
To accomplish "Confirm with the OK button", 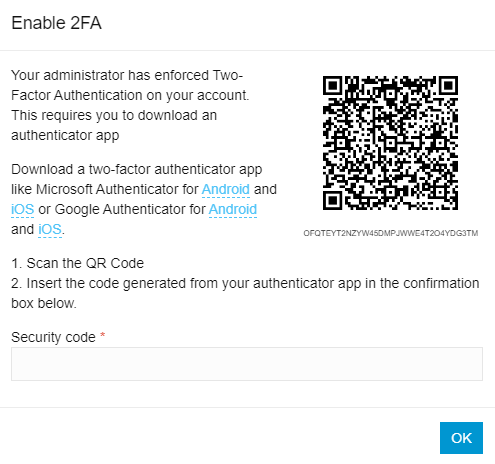I will point(461,438).
